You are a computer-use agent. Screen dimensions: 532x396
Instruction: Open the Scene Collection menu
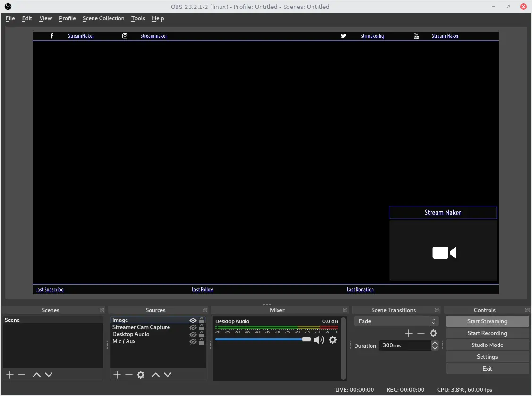103,18
